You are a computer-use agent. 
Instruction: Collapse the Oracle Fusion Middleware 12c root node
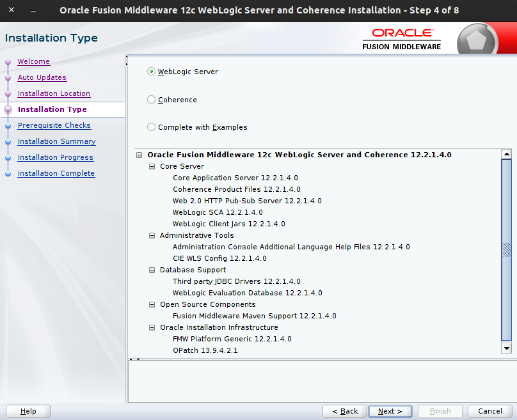tap(139, 155)
